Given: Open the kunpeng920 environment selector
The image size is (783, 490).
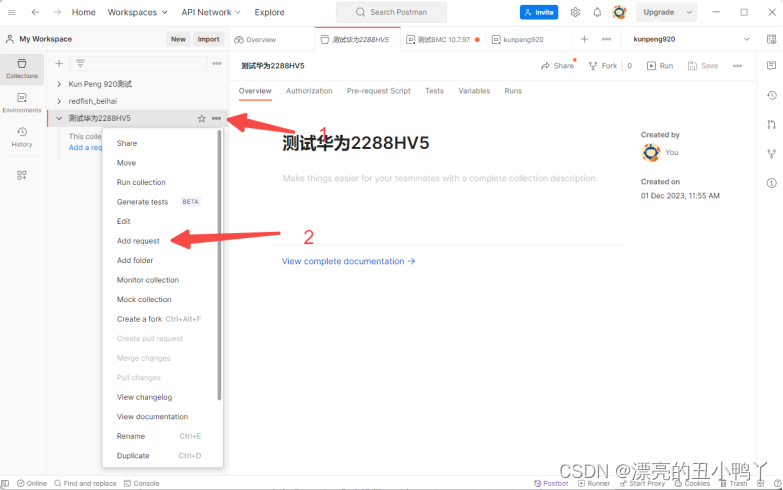Looking at the screenshot, I should (x=692, y=39).
